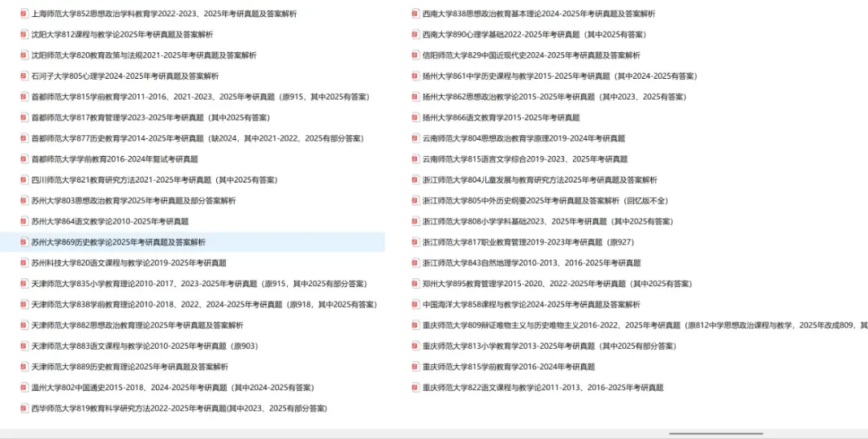Click file name 西华师范大学819教育科学研究方法

[178, 408]
